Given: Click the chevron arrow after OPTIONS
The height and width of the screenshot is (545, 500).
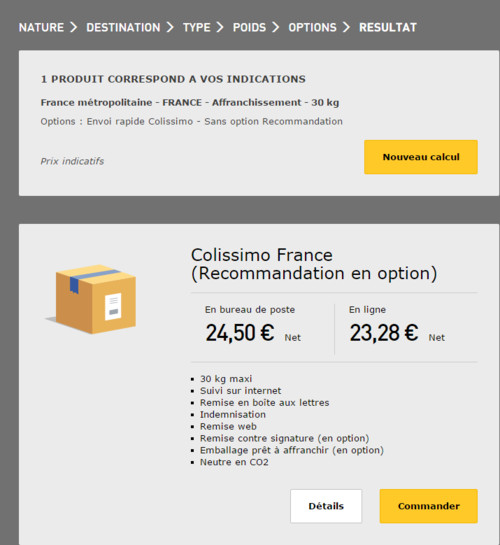Looking at the screenshot, I should click(346, 27).
